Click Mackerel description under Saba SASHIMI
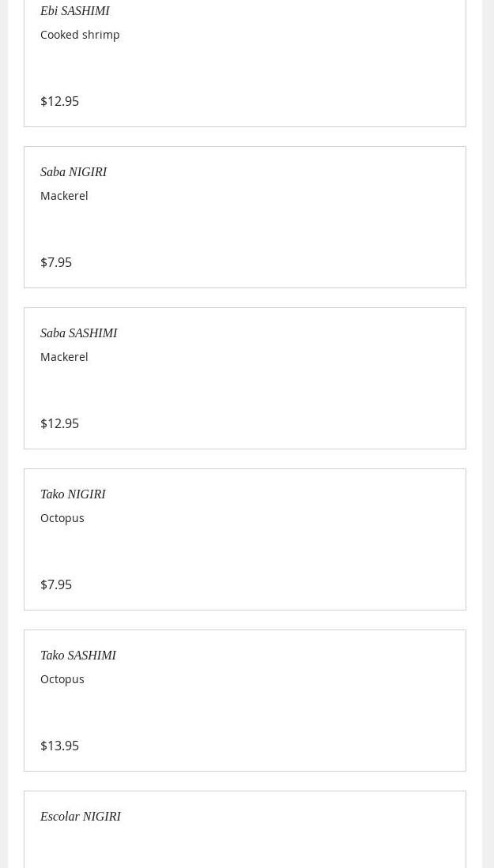The width and height of the screenshot is (494, 868). [x=64, y=357]
